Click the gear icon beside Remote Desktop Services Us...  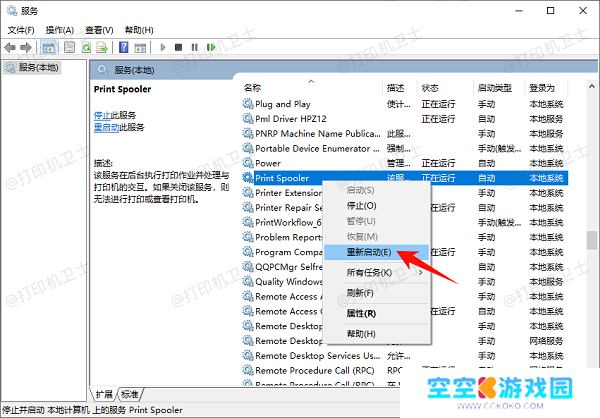point(248,356)
